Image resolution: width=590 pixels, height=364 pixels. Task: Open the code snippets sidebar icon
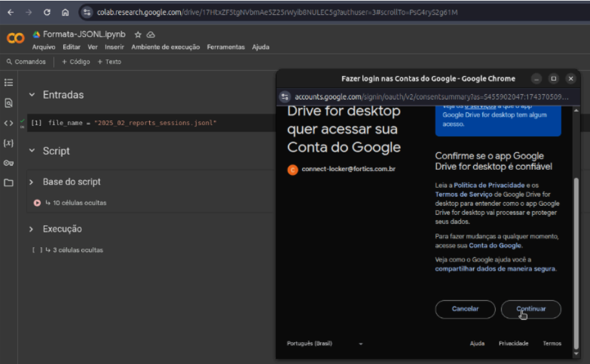8,123
